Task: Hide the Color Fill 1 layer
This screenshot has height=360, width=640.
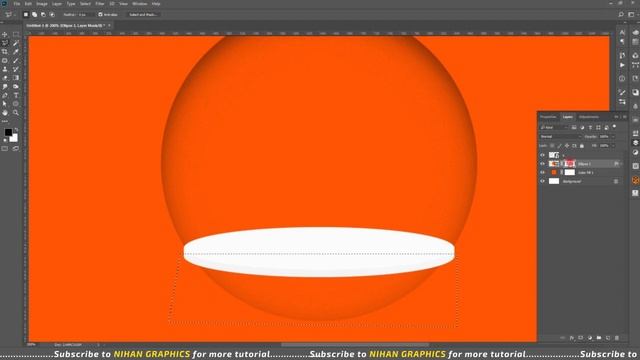Action: point(542,172)
